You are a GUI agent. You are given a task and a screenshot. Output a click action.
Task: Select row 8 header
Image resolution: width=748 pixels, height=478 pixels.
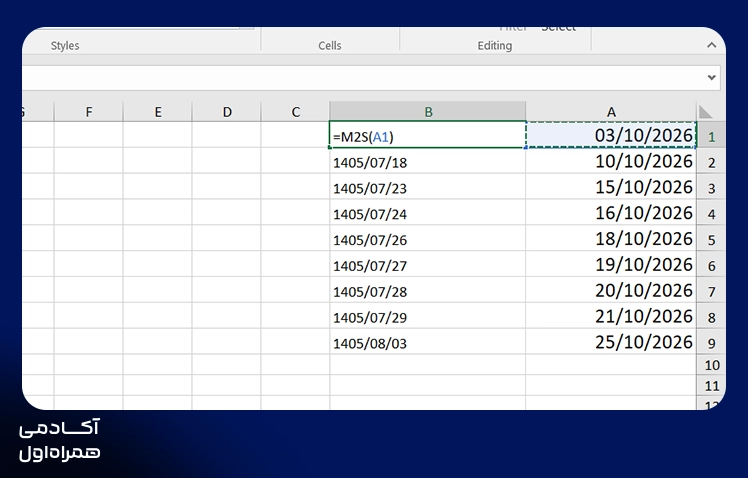point(711,317)
